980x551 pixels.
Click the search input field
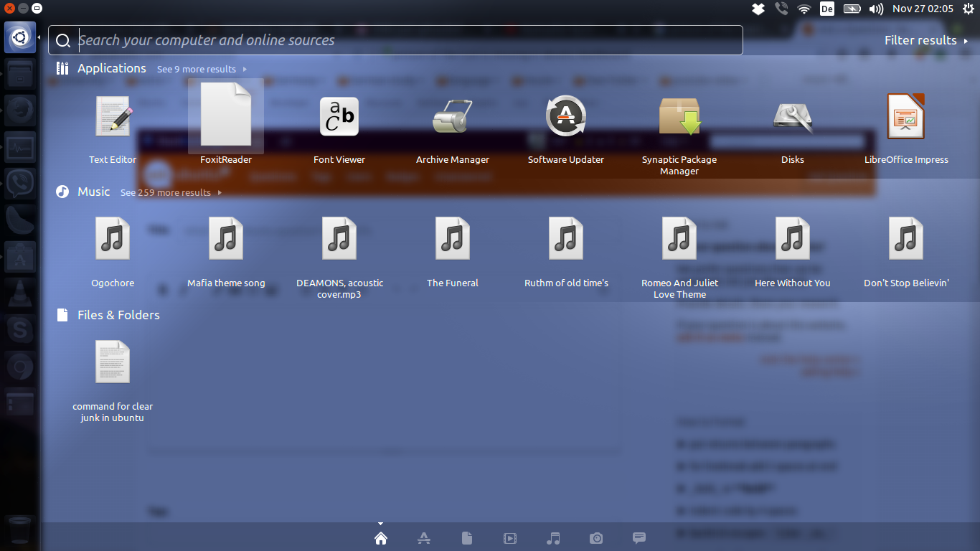pos(395,40)
